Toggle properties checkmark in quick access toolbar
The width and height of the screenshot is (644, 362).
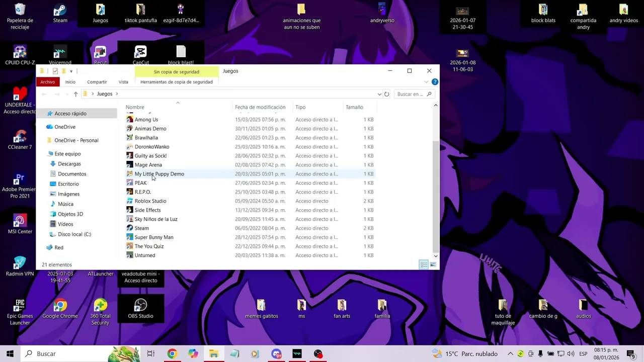(x=55, y=71)
